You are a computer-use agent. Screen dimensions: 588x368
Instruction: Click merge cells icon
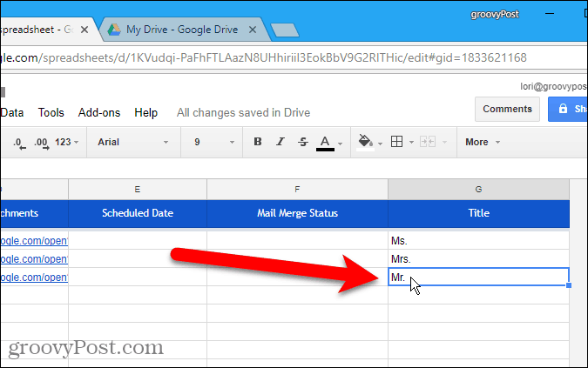click(x=428, y=142)
